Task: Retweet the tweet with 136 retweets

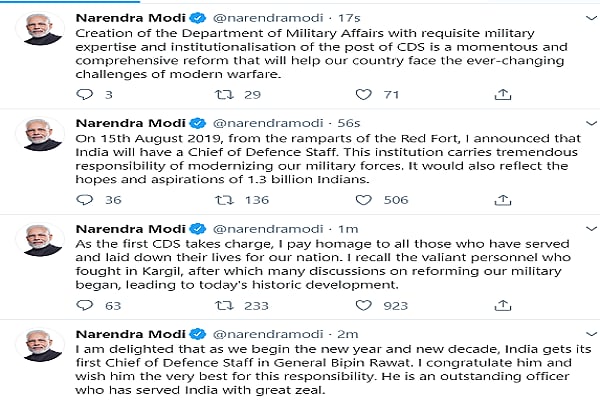Action: point(224,199)
